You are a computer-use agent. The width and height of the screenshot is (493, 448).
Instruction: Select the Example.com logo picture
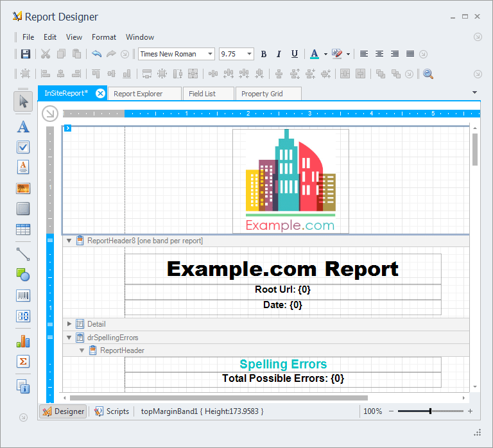(x=291, y=182)
